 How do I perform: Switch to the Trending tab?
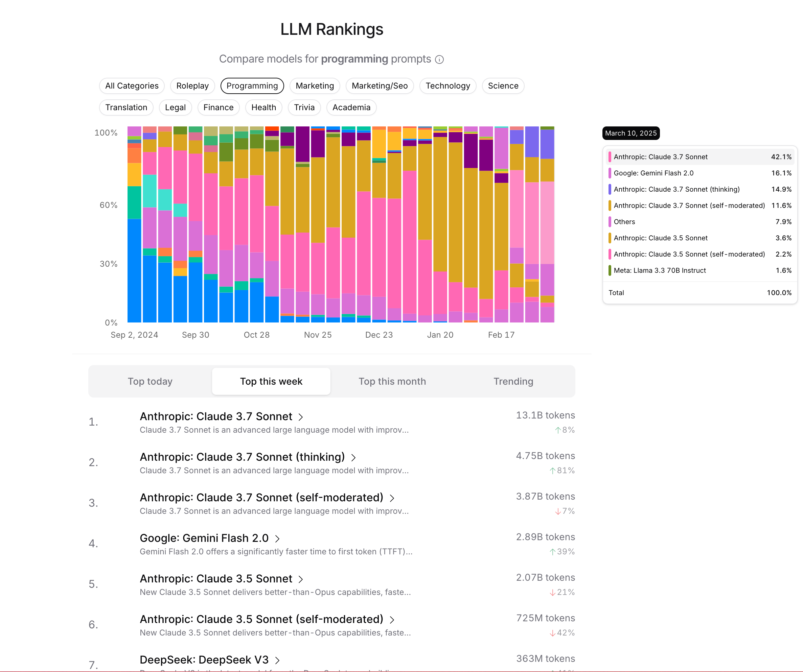(x=513, y=381)
